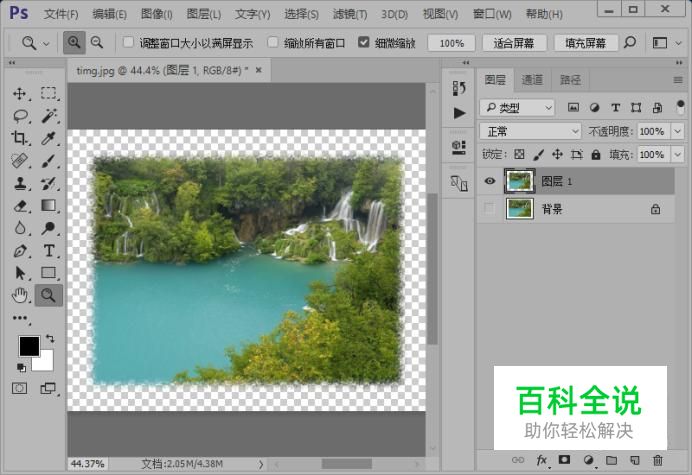The height and width of the screenshot is (475, 692).
Task: Toggle layer filter on/off switch
Action: coord(680,107)
